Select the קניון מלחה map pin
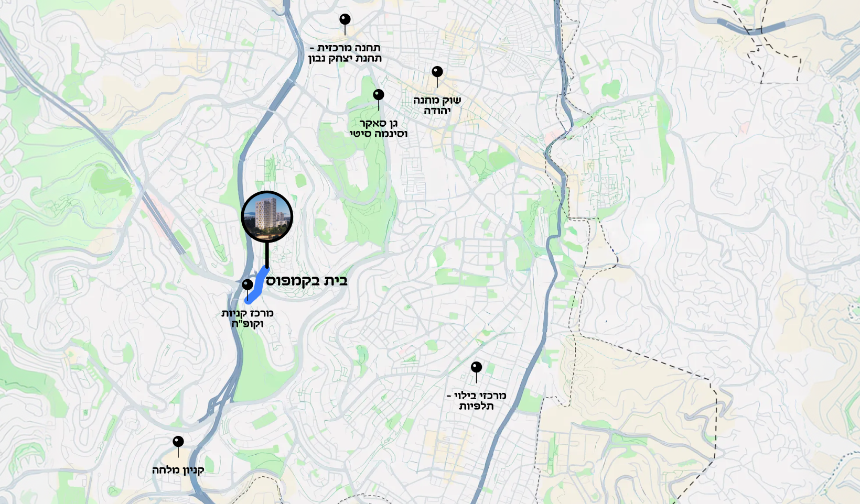This screenshot has width=860, height=504. pyautogui.click(x=178, y=443)
